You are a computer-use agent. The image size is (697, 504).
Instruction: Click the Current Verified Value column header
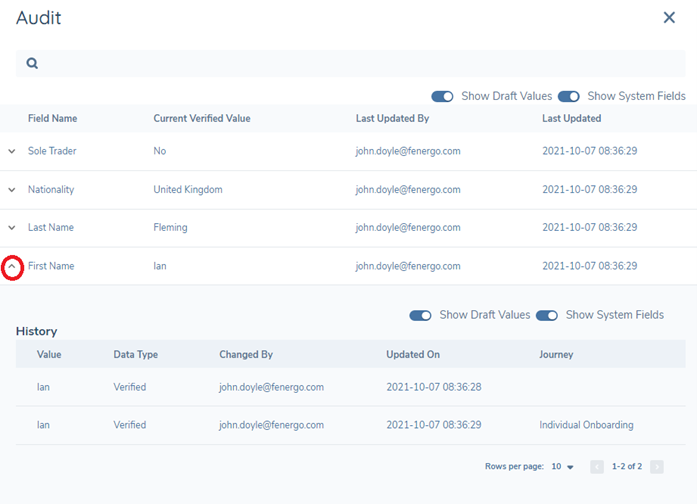point(201,118)
